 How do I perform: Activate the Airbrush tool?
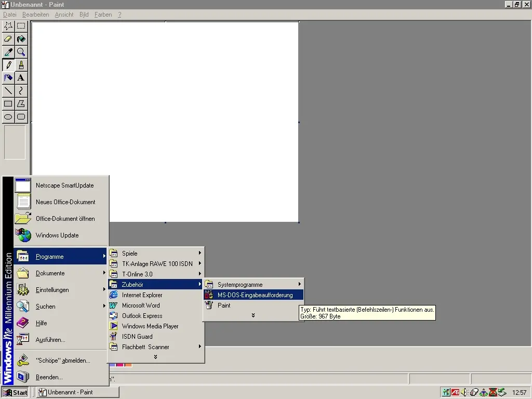click(8, 78)
